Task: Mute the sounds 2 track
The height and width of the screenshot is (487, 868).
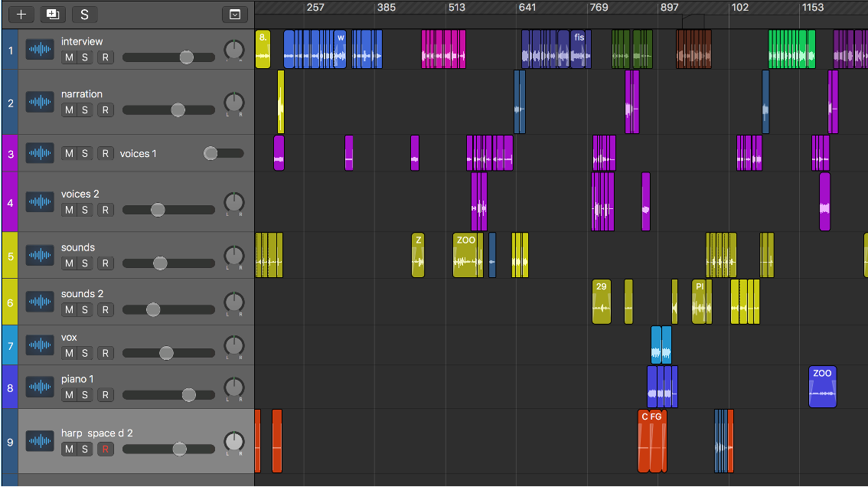Action: click(x=69, y=309)
